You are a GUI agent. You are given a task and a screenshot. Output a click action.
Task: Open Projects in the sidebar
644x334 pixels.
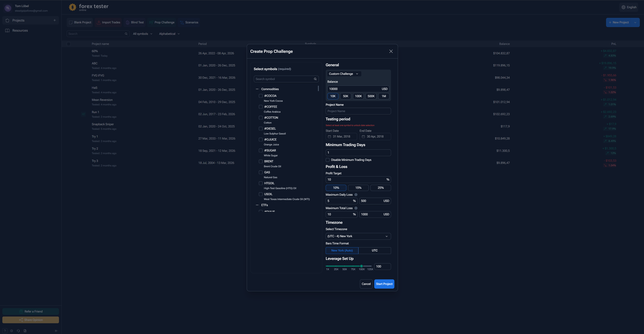coord(31,21)
